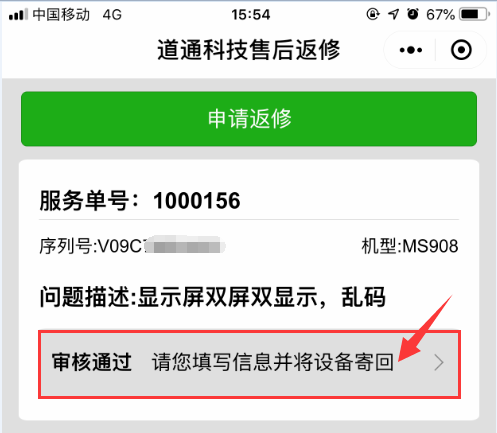Expand the 审核通过 row chevron arrow
Screen dimensions: 497x433
coord(439,363)
